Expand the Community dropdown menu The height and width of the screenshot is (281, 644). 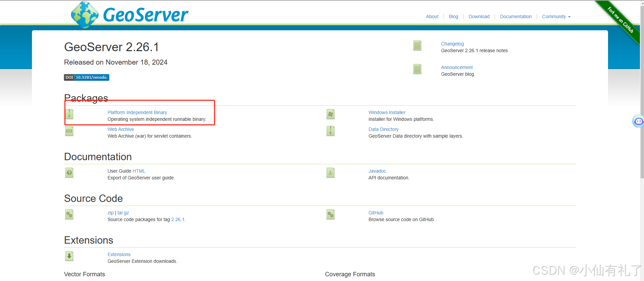(x=556, y=16)
